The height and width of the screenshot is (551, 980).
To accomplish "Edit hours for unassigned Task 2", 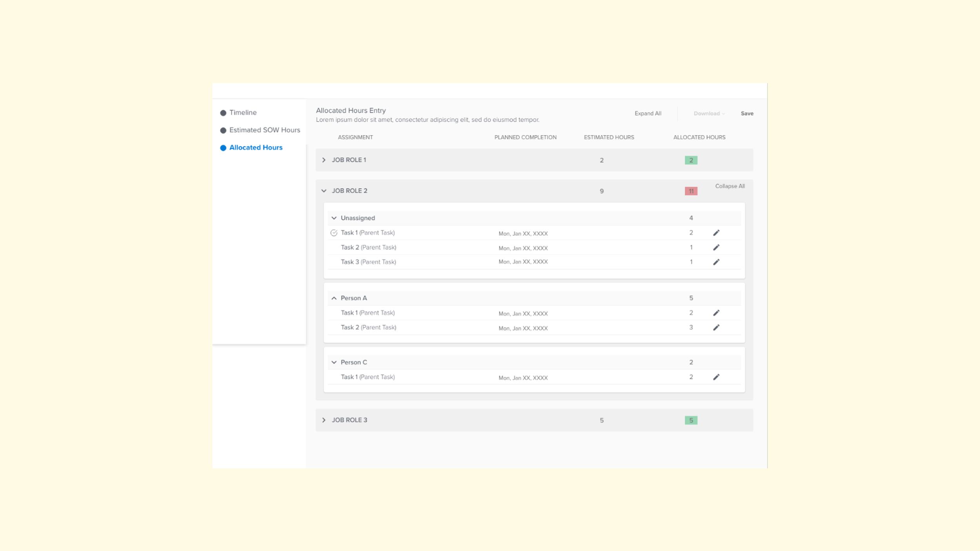I will 717,247.
